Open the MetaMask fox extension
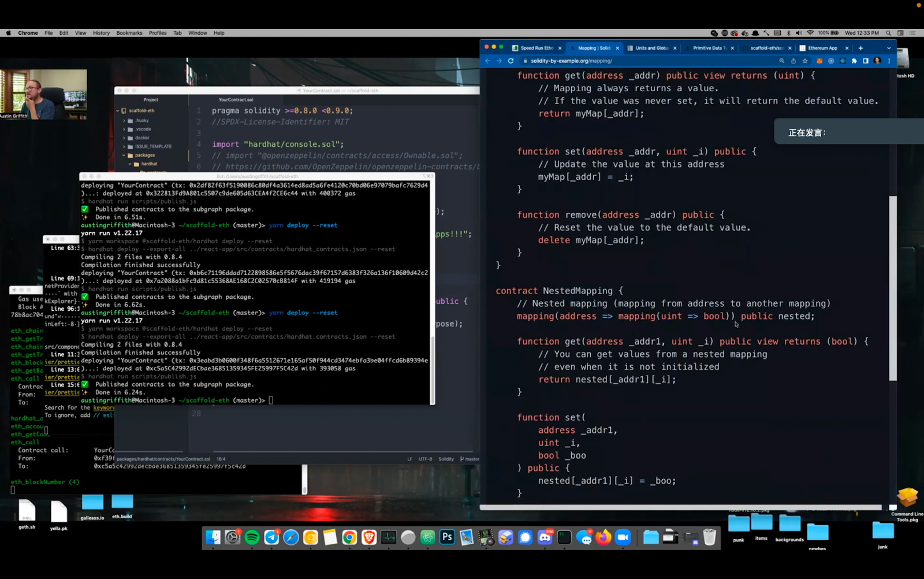This screenshot has height=579, width=924. pos(819,61)
